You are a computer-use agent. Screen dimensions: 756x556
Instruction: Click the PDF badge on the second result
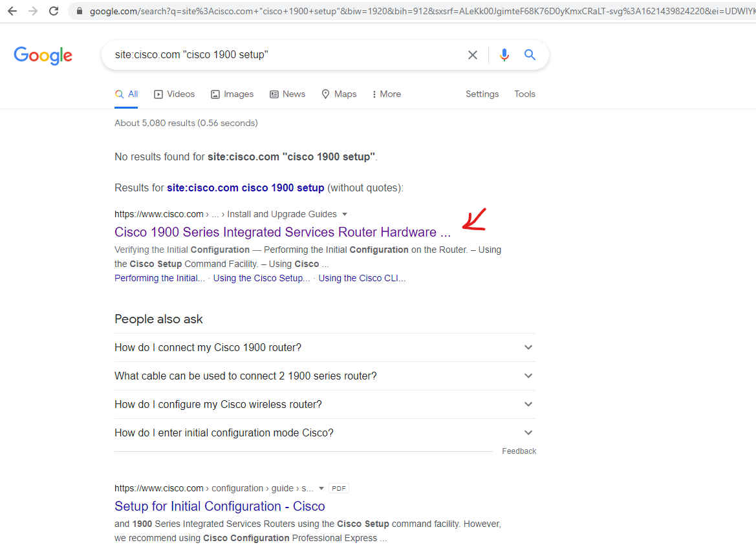pyautogui.click(x=339, y=489)
